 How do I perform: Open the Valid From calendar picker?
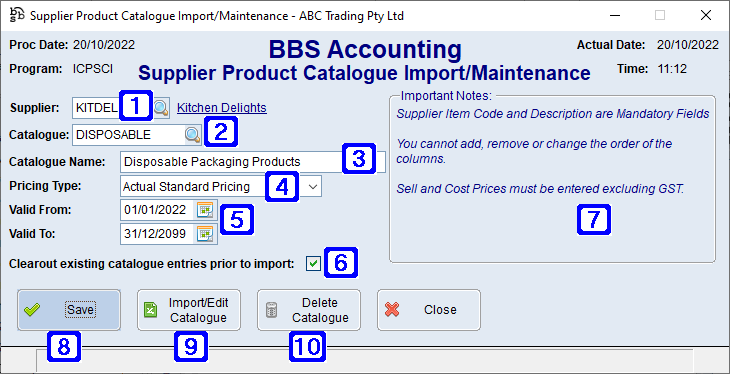pyautogui.click(x=204, y=210)
